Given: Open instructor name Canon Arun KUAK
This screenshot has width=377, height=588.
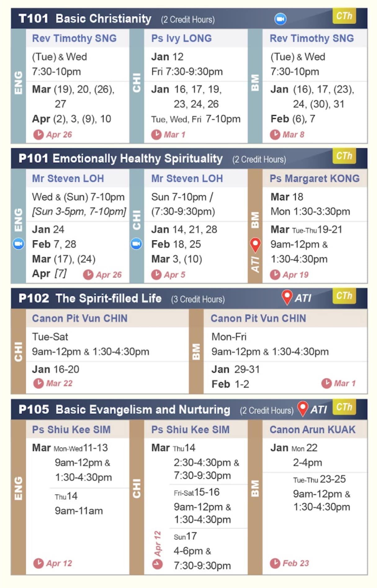Looking at the screenshot, I should coord(312,430).
